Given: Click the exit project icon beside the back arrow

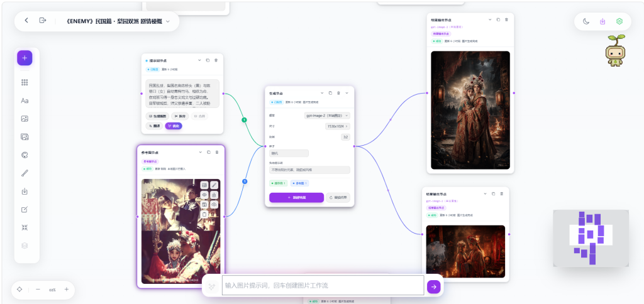Looking at the screenshot, I should pos(43,21).
